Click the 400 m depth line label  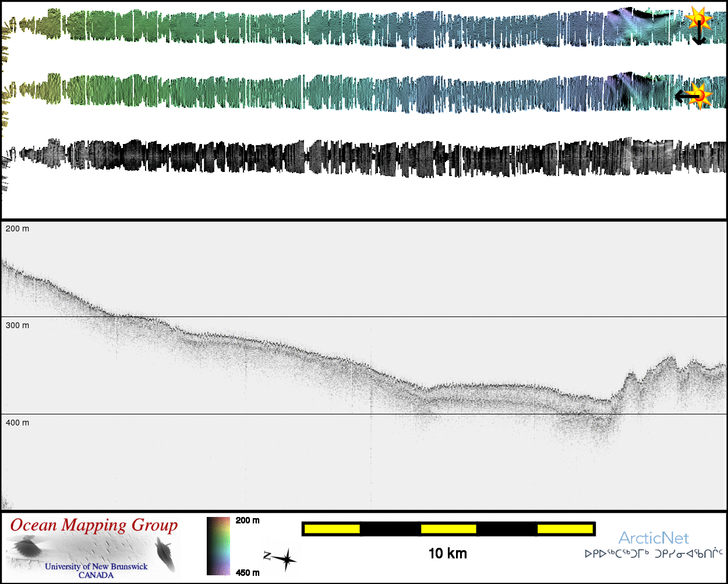(x=17, y=423)
